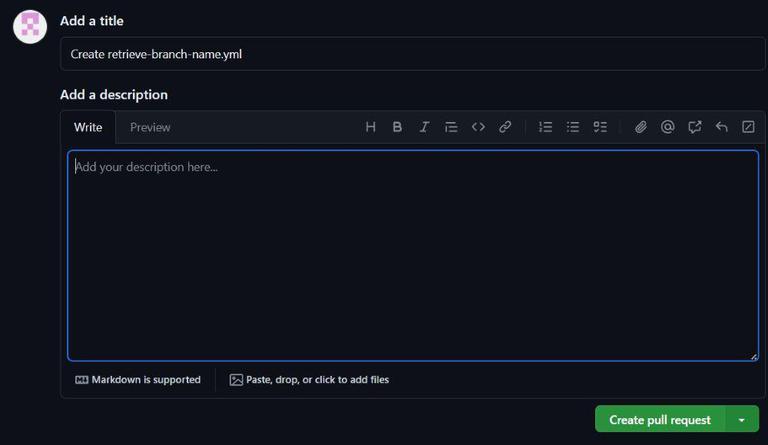Open the Markdown is supported link

[138, 380]
